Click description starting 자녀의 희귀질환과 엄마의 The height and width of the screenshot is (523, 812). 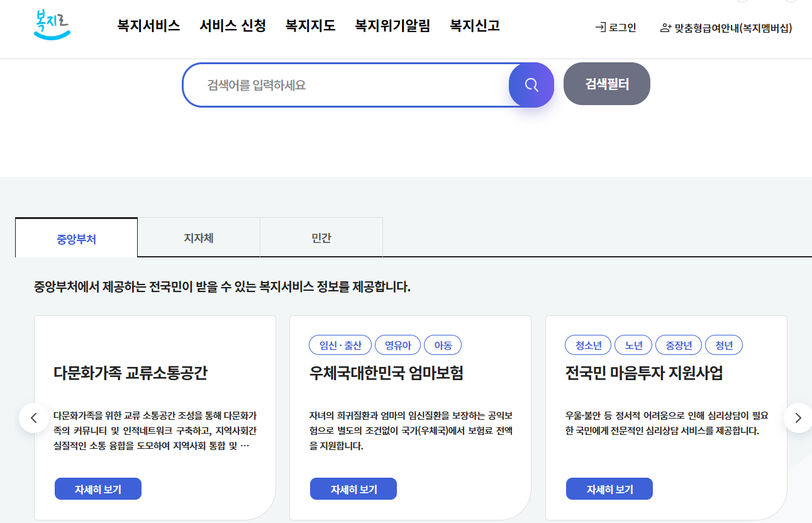point(411,431)
